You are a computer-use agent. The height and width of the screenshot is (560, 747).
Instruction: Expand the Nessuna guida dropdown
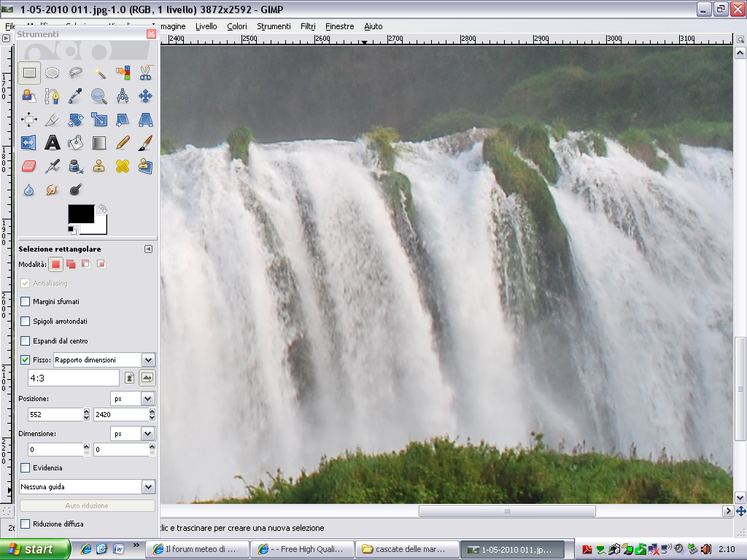pyautogui.click(x=148, y=486)
